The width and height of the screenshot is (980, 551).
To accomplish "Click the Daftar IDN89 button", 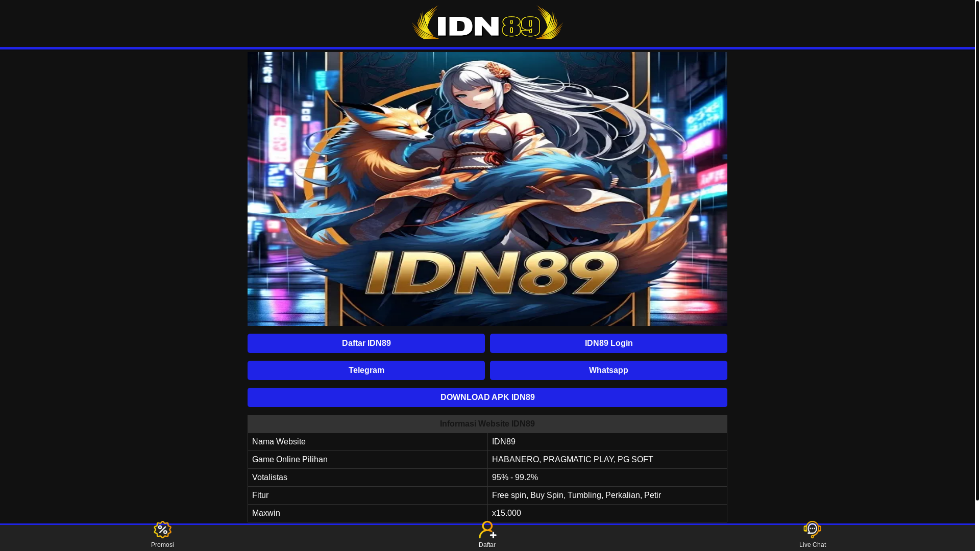I will click(366, 343).
